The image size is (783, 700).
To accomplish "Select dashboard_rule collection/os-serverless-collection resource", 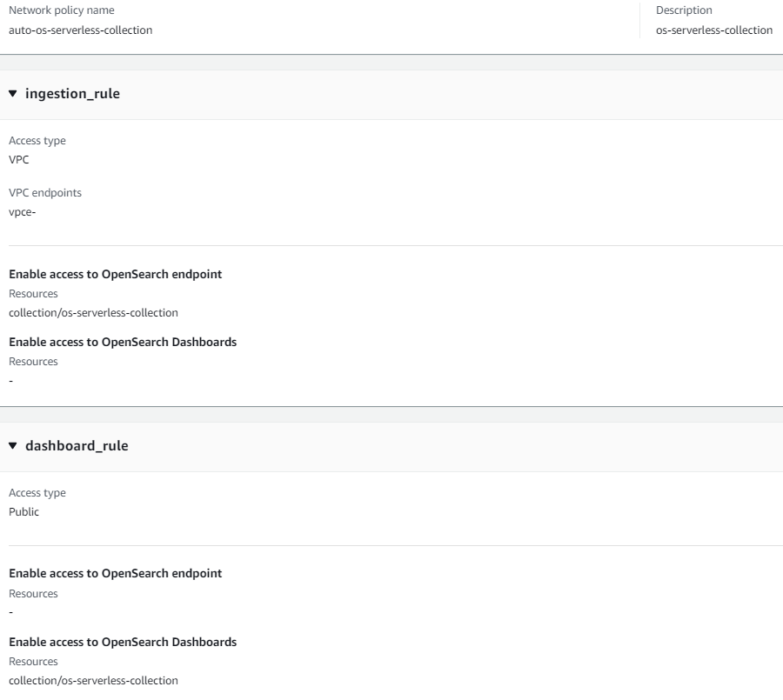I will pos(93,681).
